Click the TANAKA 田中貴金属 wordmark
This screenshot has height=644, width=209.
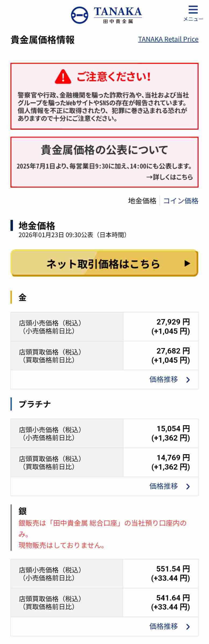pyautogui.click(x=118, y=15)
